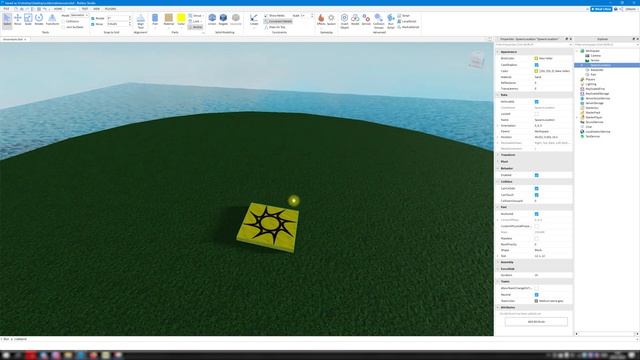The height and width of the screenshot is (360, 640).
Task: Toggle the Archivable property checkbox
Action: tap(536, 102)
